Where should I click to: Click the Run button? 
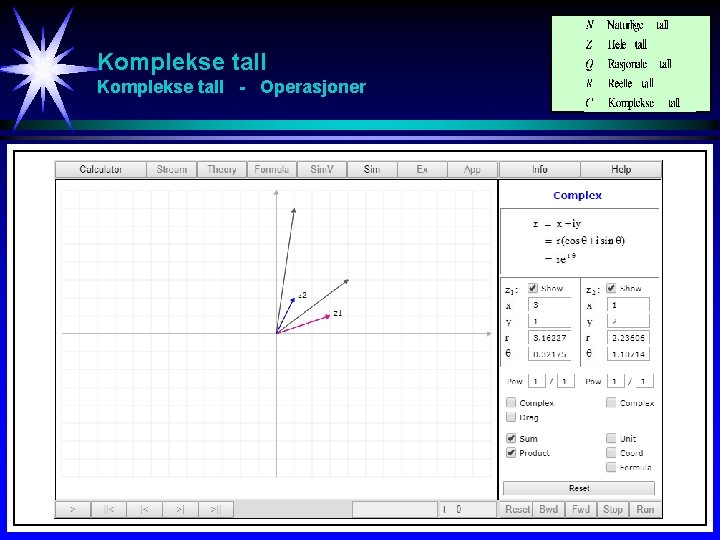coord(645,509)
